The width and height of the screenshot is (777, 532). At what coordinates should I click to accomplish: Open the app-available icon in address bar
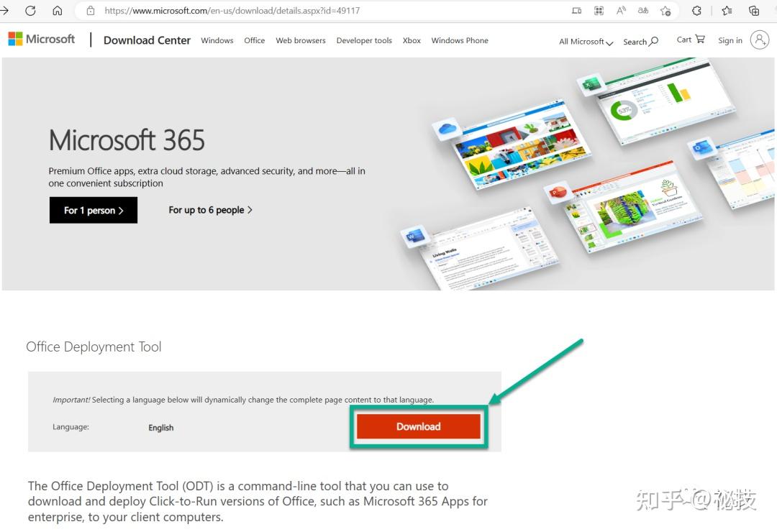click(576, 10)
